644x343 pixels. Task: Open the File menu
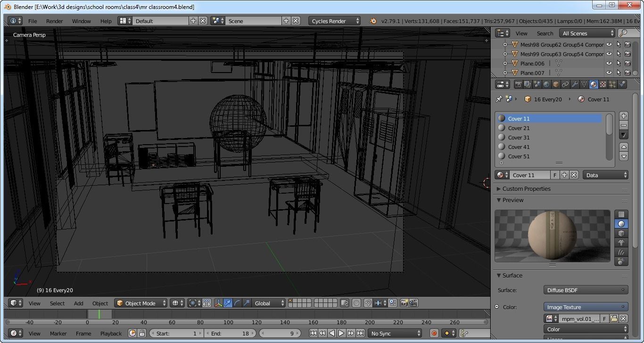pyautogui.click(x=33, y=21)
